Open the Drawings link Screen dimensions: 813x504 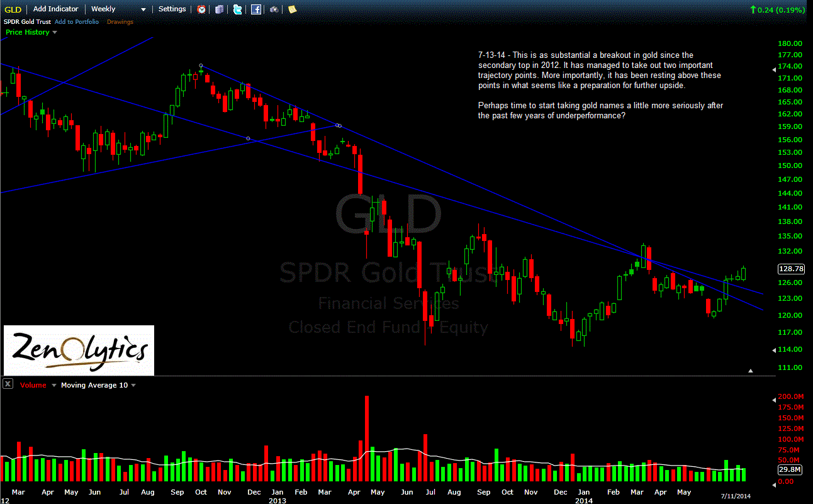click(120, 22)
